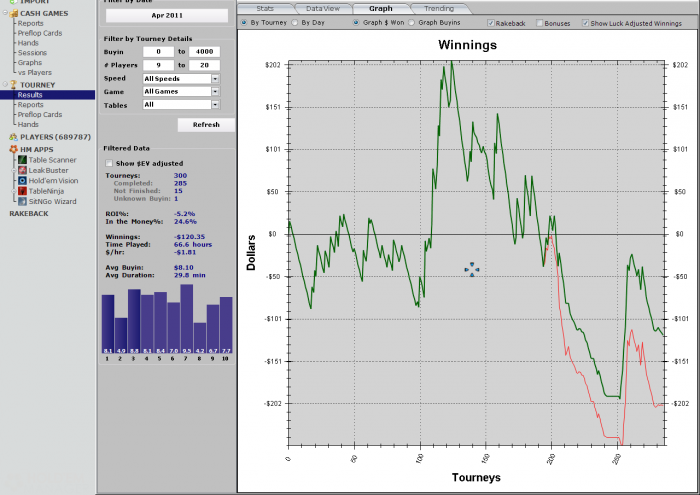
Task: Click the Avg Buyin value $8.10
Action: pos(183,267)
